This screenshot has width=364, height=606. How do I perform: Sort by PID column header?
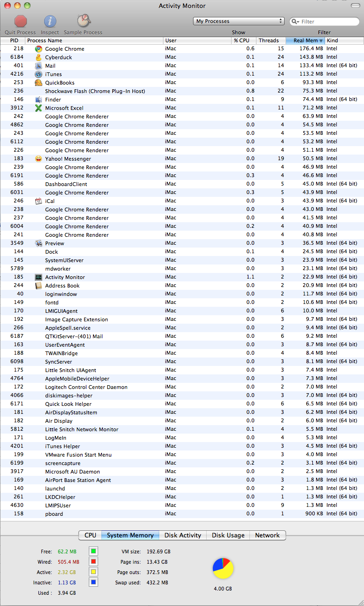pos(13,40)
